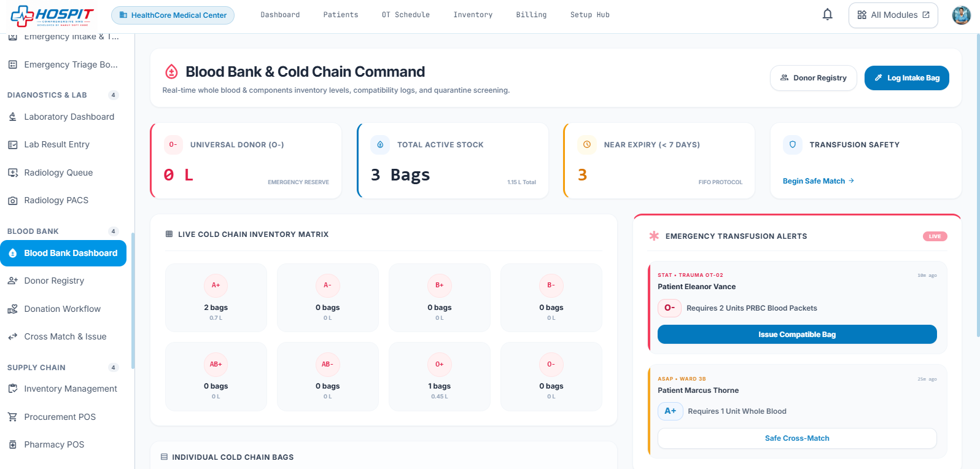The width and height of the screenshot is (980, 469).
Task: Click Issue Compatible Bag for Eleanor Vance
Action: point(797,335)
